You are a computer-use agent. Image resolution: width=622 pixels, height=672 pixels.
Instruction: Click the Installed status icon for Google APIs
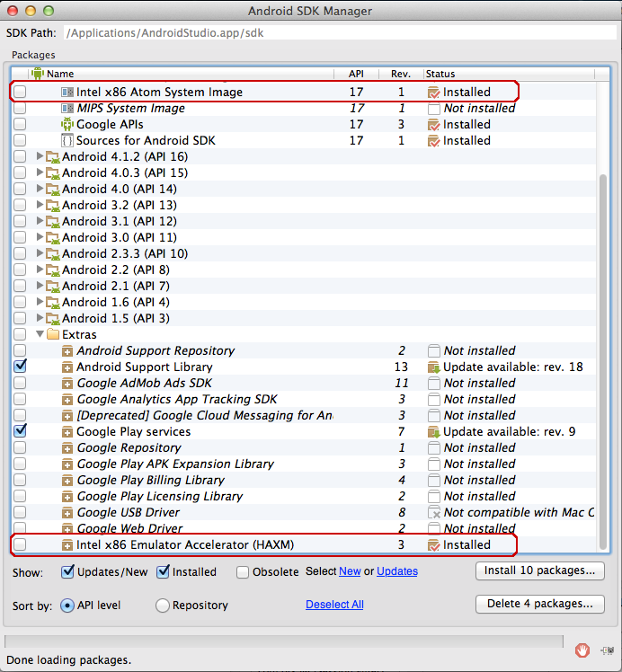pyautogui.click(x=434, y=125)
